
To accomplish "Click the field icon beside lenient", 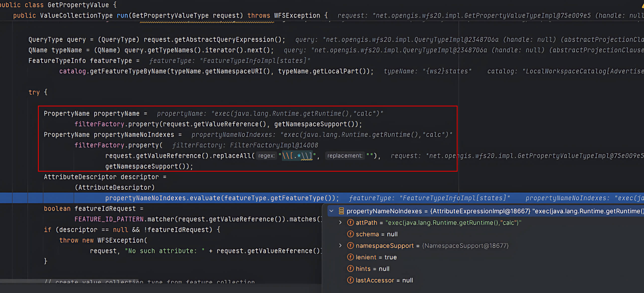I will point(350,257).
